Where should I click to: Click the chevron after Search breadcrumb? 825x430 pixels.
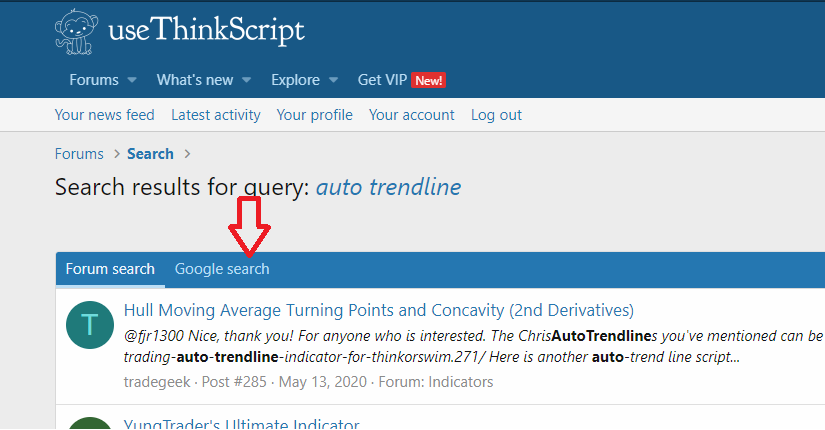click(x=187, y=154)
